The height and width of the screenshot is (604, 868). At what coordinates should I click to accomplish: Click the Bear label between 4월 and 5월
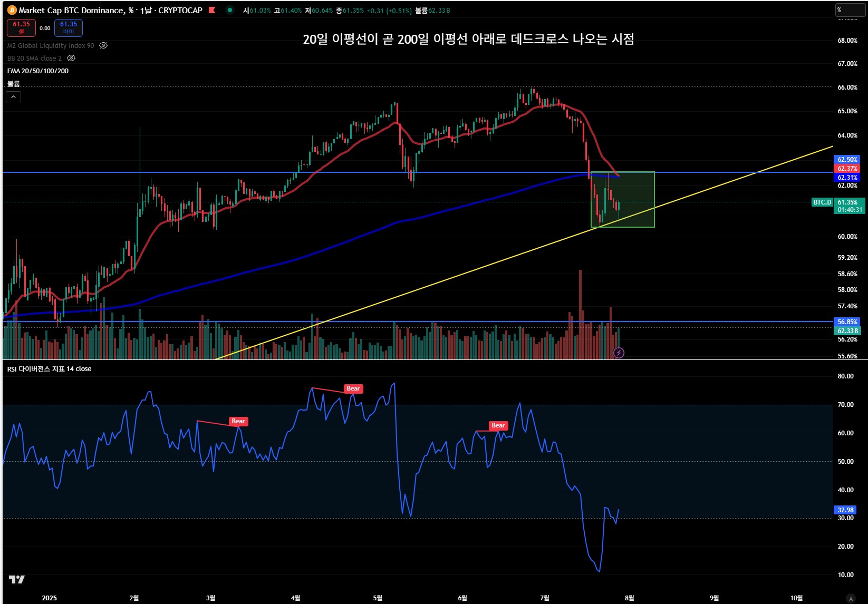point(353,388)
